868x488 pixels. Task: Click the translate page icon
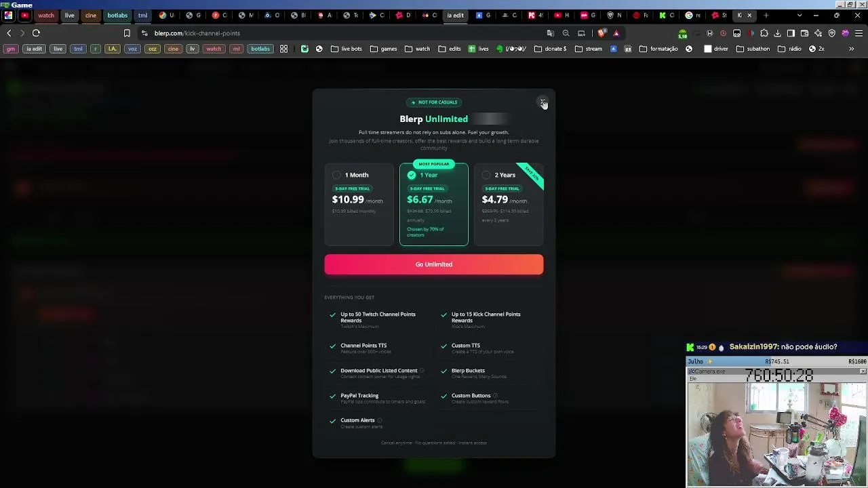551,33
